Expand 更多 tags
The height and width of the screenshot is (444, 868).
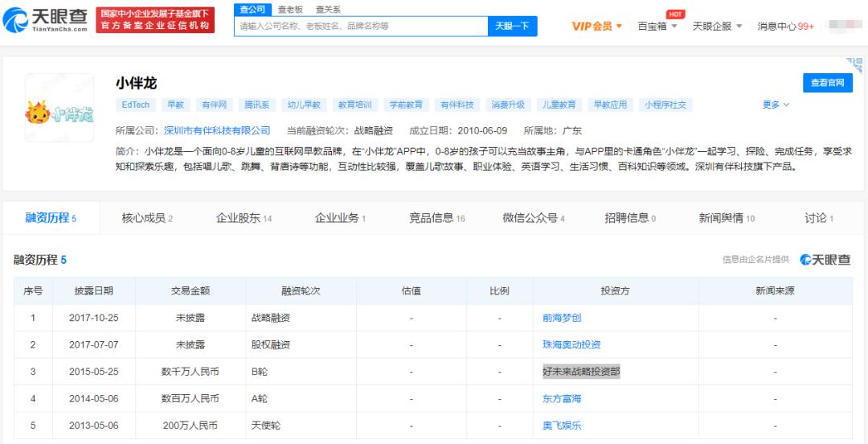(776, 105)
